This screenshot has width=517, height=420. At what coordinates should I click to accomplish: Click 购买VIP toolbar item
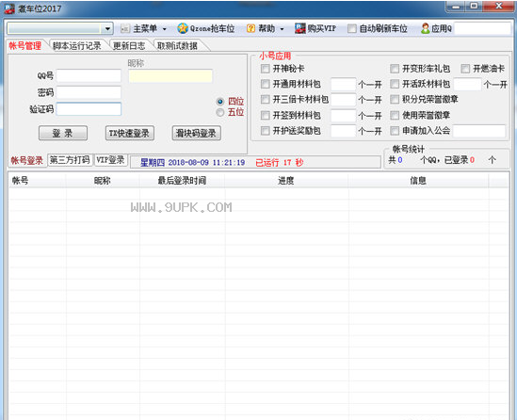[315, 28]
